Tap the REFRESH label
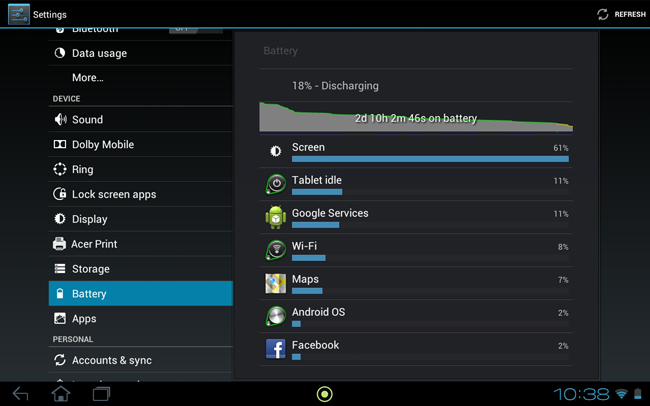Viewport: 650px width, 406px height. pyautogui.click(x=630, y=15)
